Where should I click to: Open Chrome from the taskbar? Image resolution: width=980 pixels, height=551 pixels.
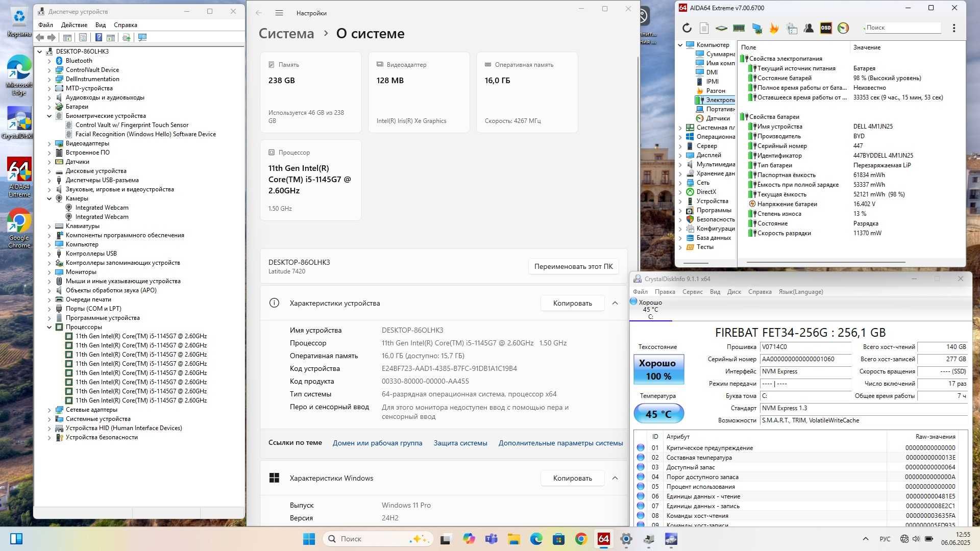[x=581, y=539]
